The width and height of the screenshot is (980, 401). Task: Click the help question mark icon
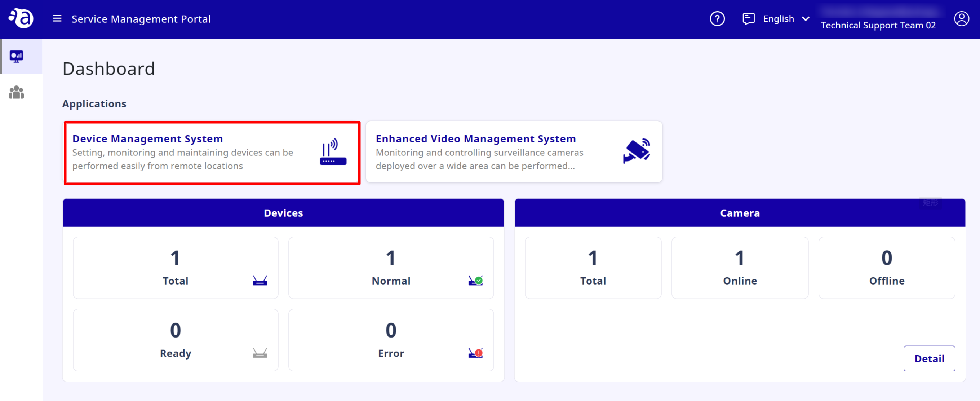point(717,18)
